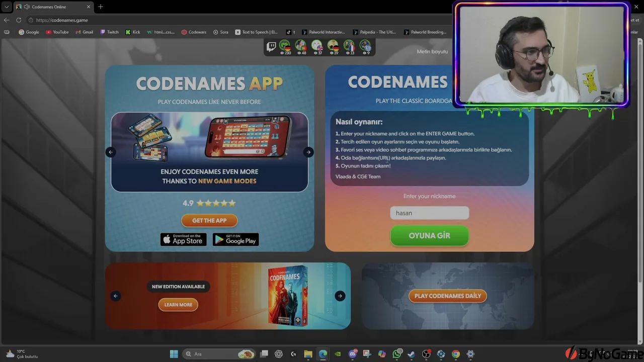Open the Kick bookmark

coord(133,32)
